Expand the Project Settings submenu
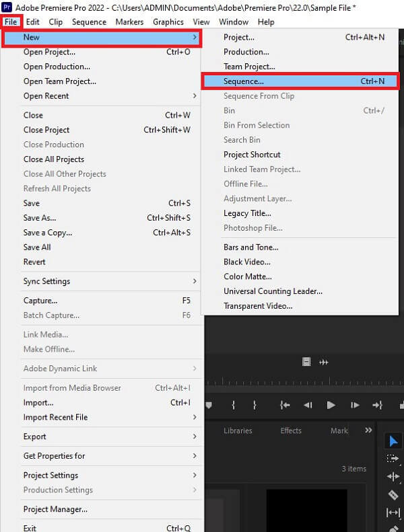This screenshot has height=532, width=404. tap(195, 475)
